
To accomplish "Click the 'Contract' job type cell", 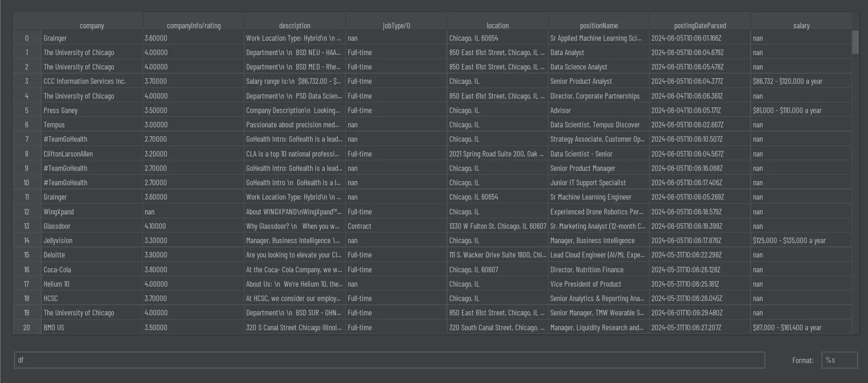I will click(396, 226).
